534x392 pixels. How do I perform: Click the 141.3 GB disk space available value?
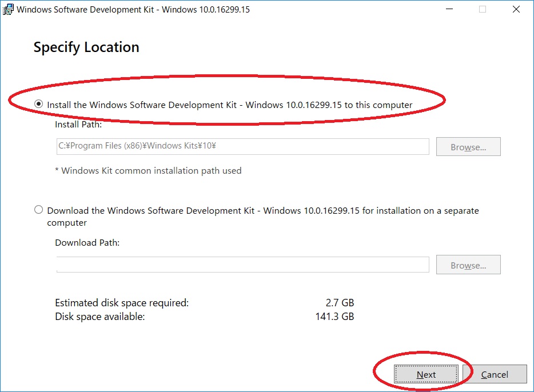click(335, 317)
